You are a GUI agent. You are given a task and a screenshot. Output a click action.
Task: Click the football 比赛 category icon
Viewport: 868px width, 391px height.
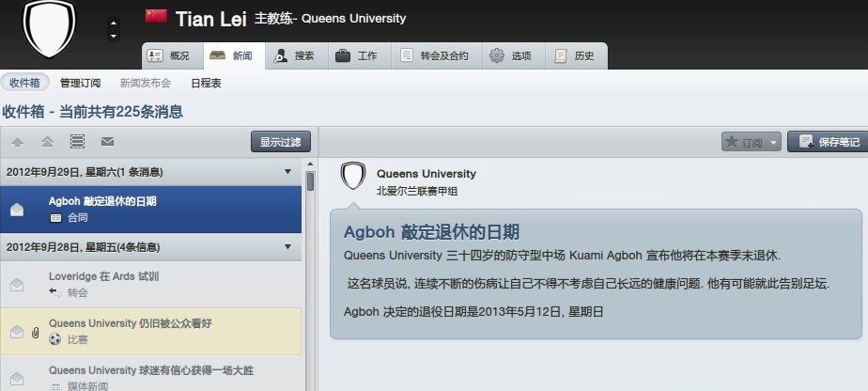coord(54,339)
